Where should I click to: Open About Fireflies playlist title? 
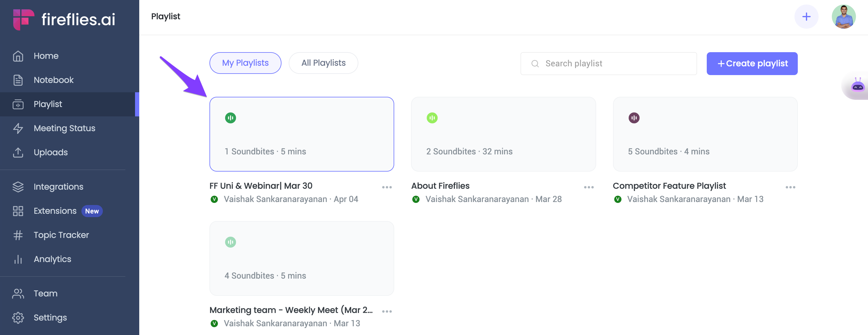[440, 186]
